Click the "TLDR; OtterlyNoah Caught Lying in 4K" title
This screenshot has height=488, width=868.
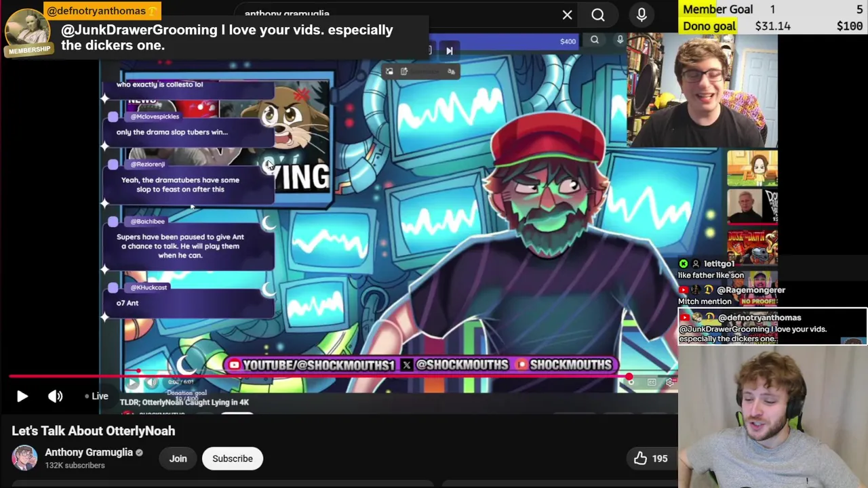click(x=184, y=402)
